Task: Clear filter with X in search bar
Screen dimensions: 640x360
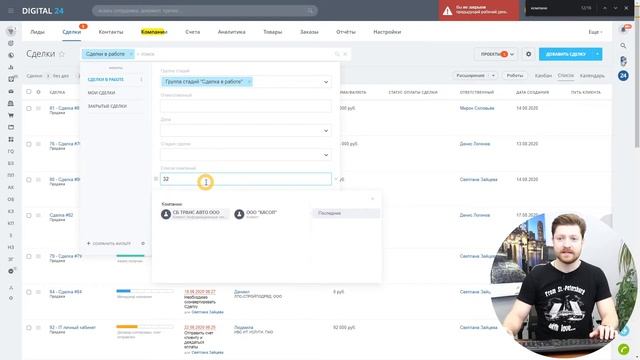Action: coord(345,54)
